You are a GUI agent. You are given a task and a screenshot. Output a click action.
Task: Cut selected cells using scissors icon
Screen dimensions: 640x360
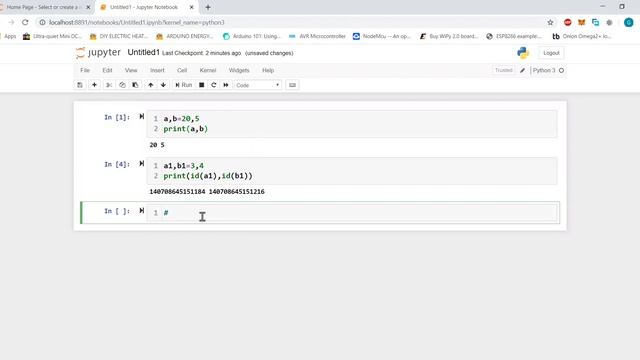(x=109, y=85)
